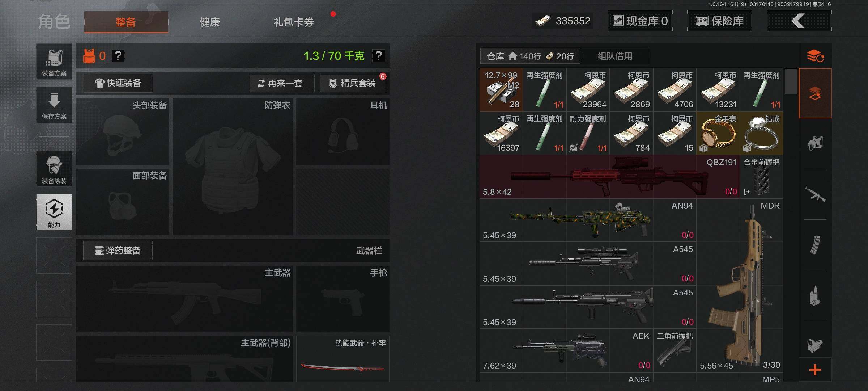Click the 保存方案 save loadout icon
868x391 pixels.
coord(54,105)
